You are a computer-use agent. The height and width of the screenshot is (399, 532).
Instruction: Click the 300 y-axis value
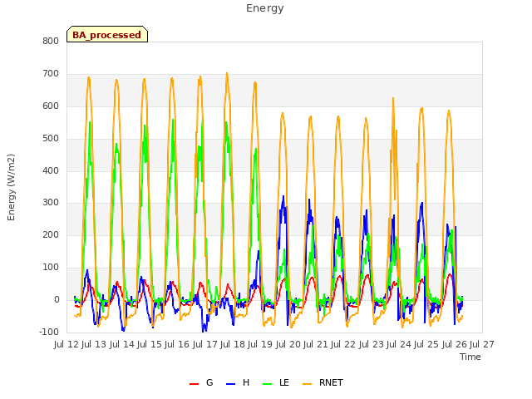(51, 203)
